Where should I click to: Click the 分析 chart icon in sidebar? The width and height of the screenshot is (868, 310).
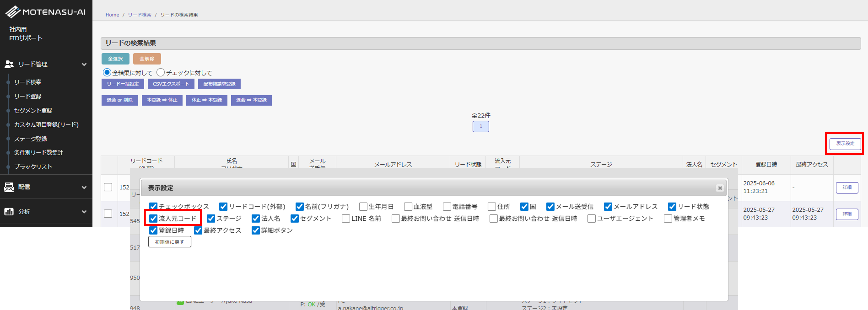[9, 212]
